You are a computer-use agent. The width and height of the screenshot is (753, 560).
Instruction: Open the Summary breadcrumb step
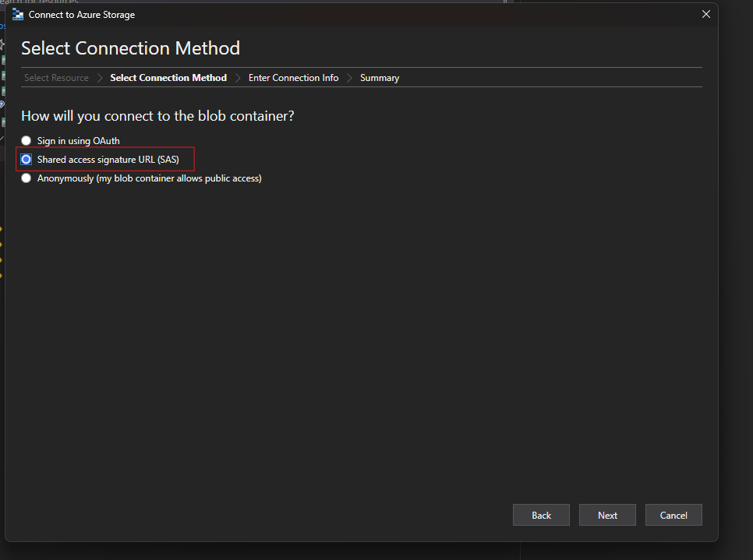tap(380, 78)
